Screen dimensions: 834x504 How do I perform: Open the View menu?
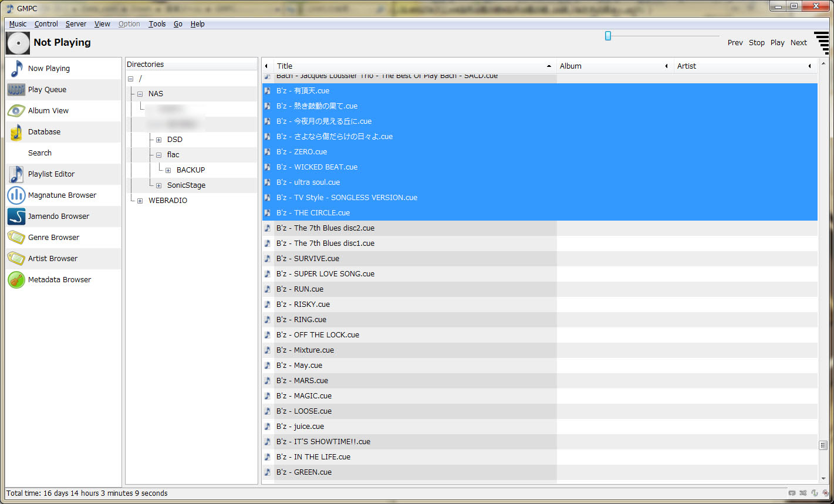[102, 24]
